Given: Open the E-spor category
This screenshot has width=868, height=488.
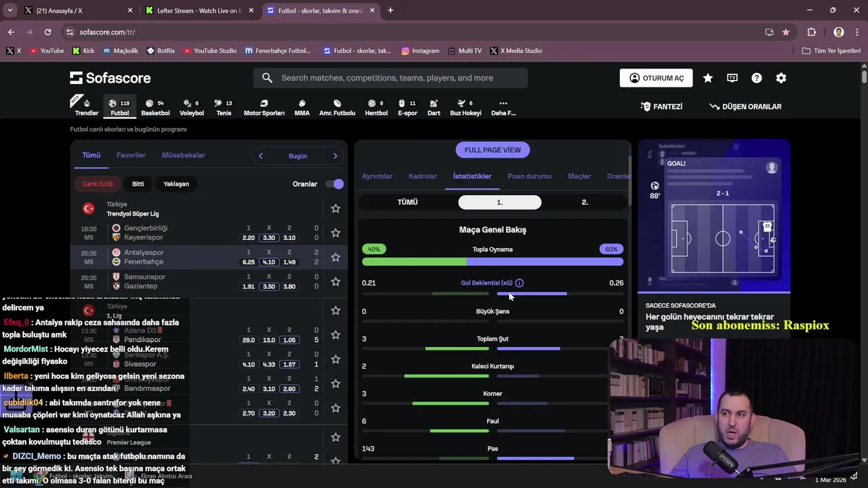Looking at the screenshot, I should click(x=407, y=107).
